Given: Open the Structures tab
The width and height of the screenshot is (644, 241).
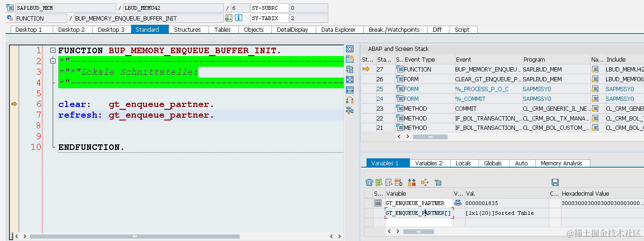Looking at the screenshot, I should pos(187,29).
